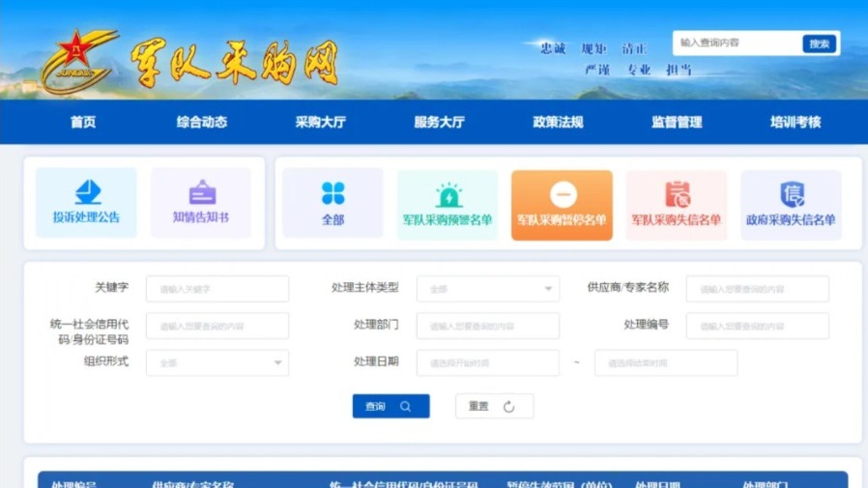Click the 重置 button
This screenshot has height=488, width=868.
[494, 406]
